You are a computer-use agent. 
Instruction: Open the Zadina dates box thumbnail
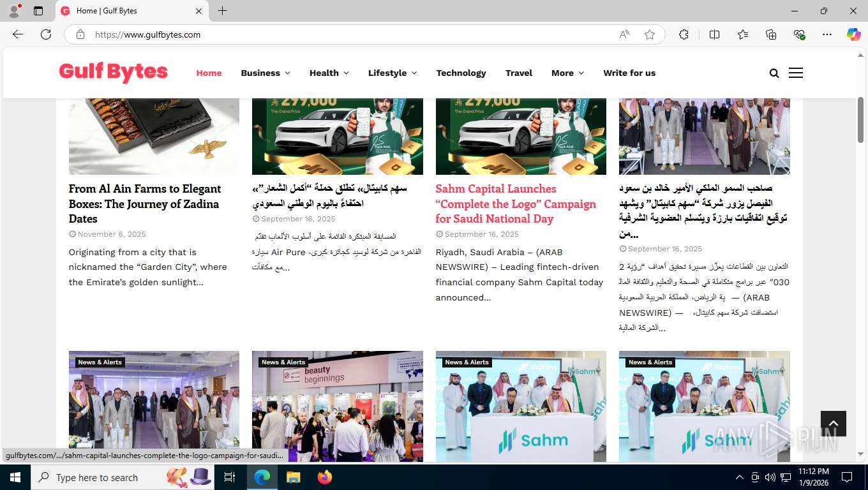154,136
